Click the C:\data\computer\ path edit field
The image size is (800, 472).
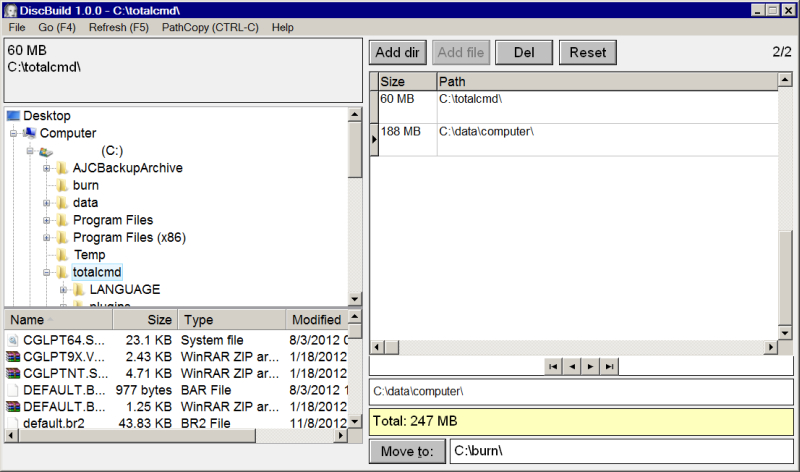pos(581,391)
